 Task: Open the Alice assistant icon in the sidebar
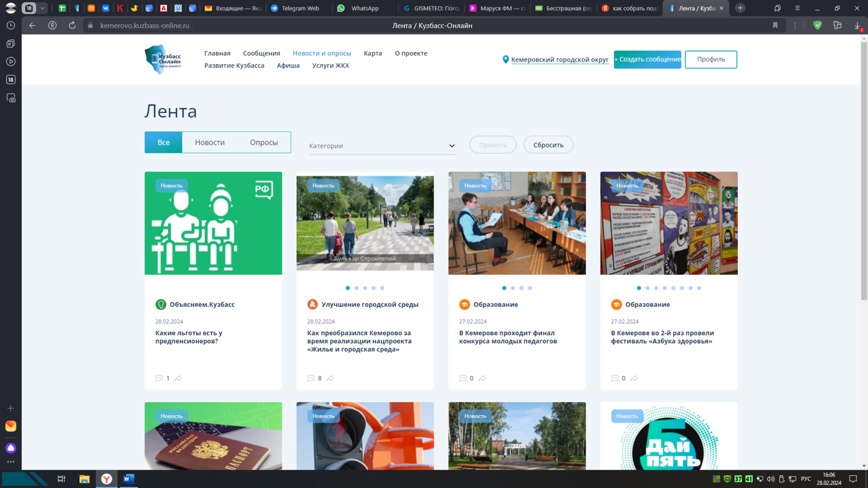click(x=10, y=448)
